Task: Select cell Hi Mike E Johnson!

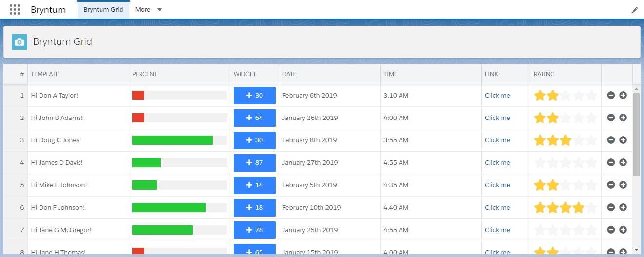Action: tap(78, 185)
